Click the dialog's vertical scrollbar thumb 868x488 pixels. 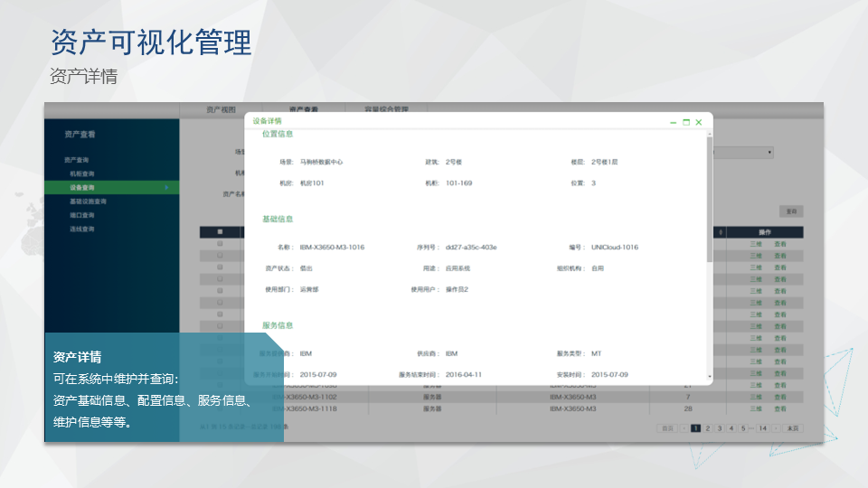pyautogui.click(x=710, y=200)
